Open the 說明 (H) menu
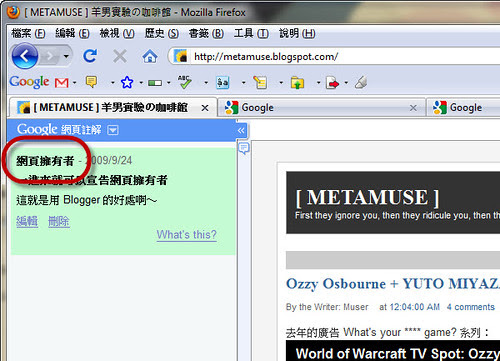 click(x=297, y=33)
